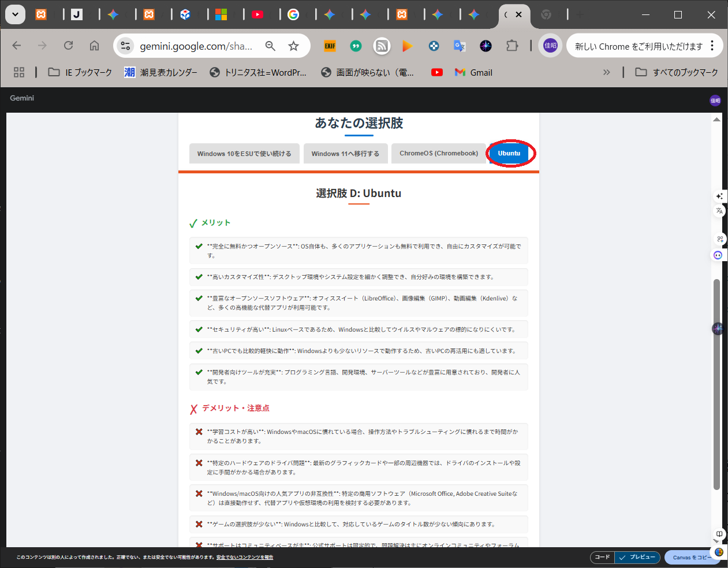Show more bookmarks with the » chevron
The height and width of the screenshot is (568, 728).
pos(606,72)
